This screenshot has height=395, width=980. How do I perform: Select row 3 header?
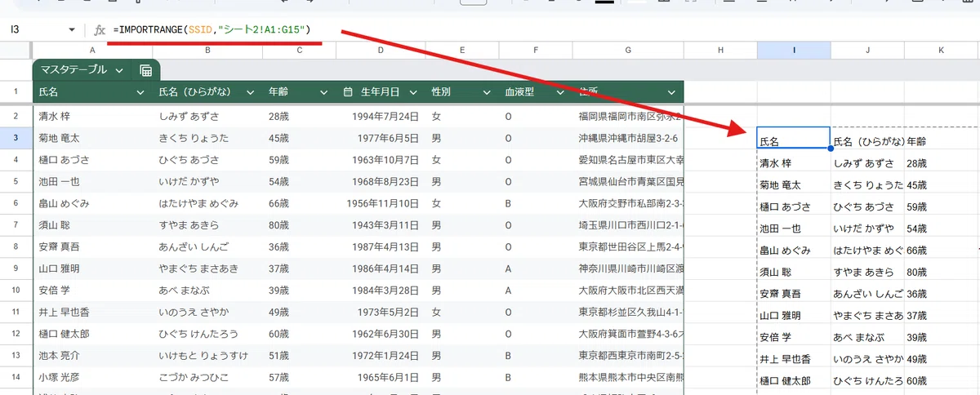16,138
